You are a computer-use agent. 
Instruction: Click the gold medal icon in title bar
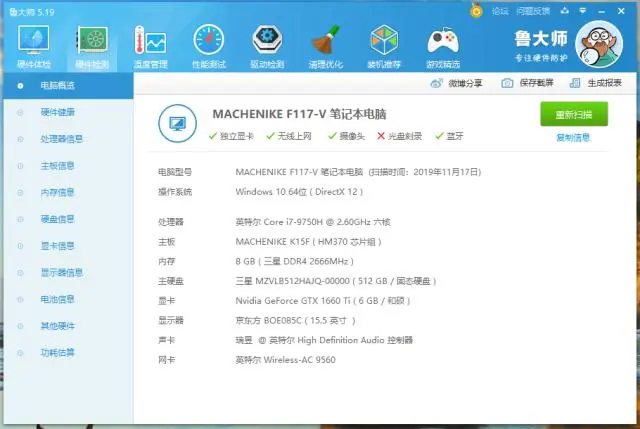pyautogui.click(x=476, y=11)
